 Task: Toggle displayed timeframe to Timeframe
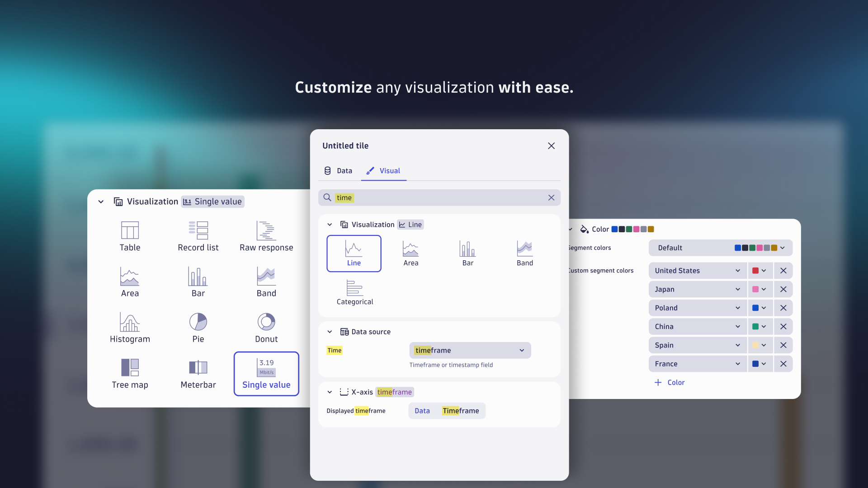click(460, 411)
